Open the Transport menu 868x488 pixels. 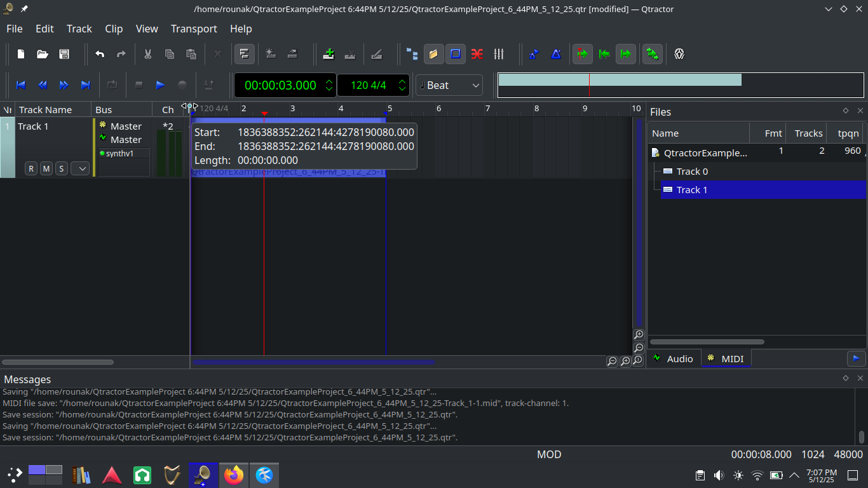coord(194,29)
